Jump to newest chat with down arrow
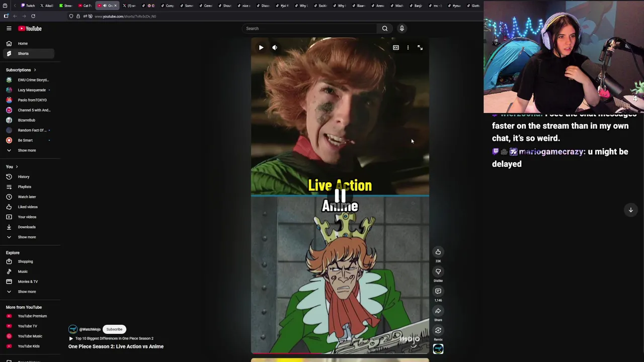This screenshot has width=644, height=362. 630,210
